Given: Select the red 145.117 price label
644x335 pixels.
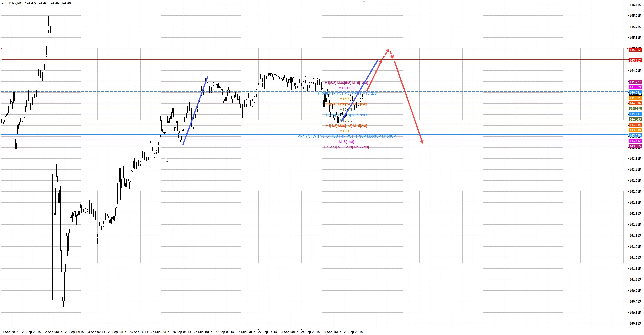Looking at the screenshot, I should 635,60.
